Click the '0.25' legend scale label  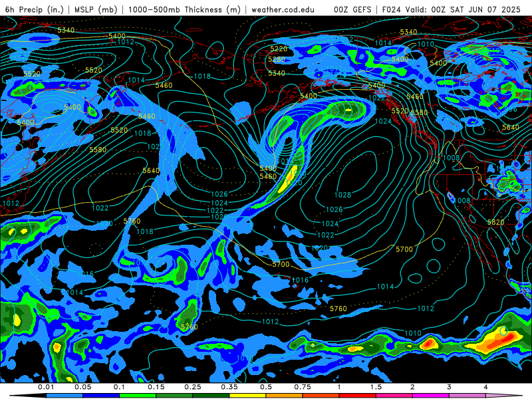tap(193, 387)
